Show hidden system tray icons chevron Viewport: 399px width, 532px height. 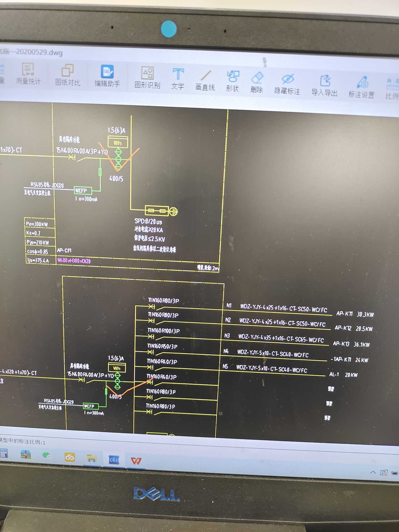(373, 472)
